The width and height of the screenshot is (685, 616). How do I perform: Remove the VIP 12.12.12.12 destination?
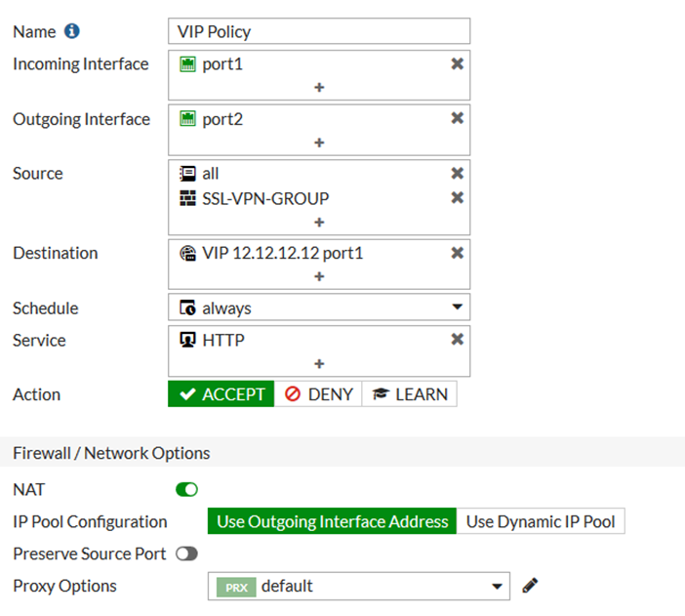pyautogui.click(x=457, y=253)
